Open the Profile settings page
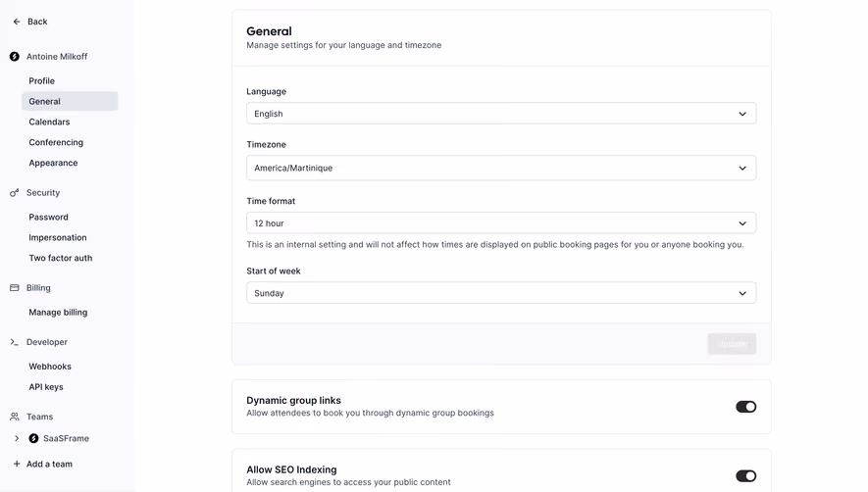The width and height of the screenshot is (868, 492). (41, 80)
